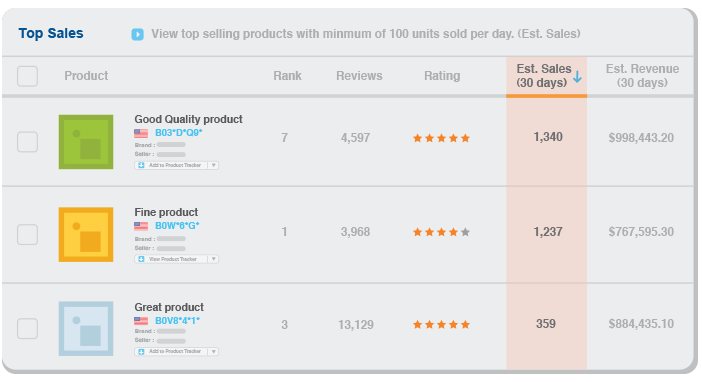Click the US flag icon for Good Quality product
The image size is (702, 382).
point(141,133)
